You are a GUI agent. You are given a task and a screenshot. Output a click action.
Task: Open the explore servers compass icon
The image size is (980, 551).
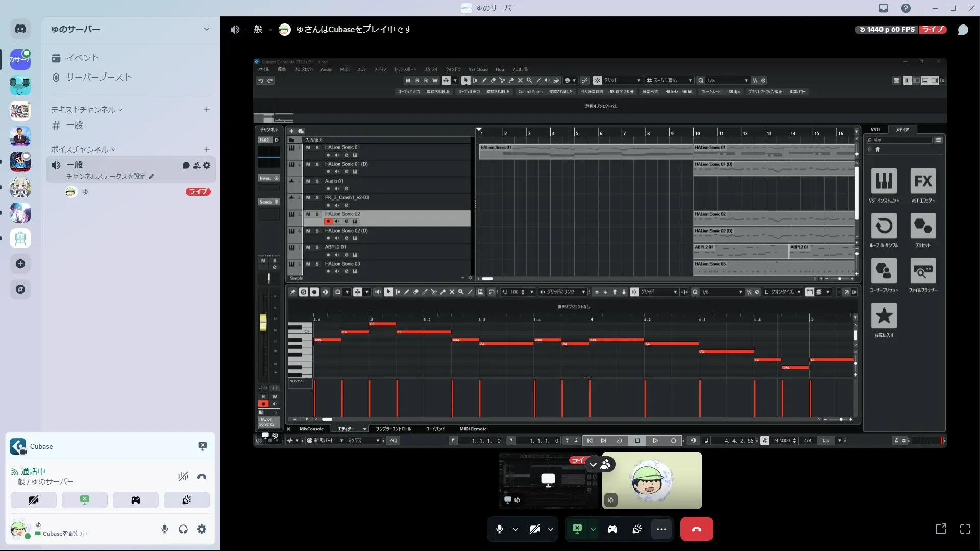click(x=20, y=289)
